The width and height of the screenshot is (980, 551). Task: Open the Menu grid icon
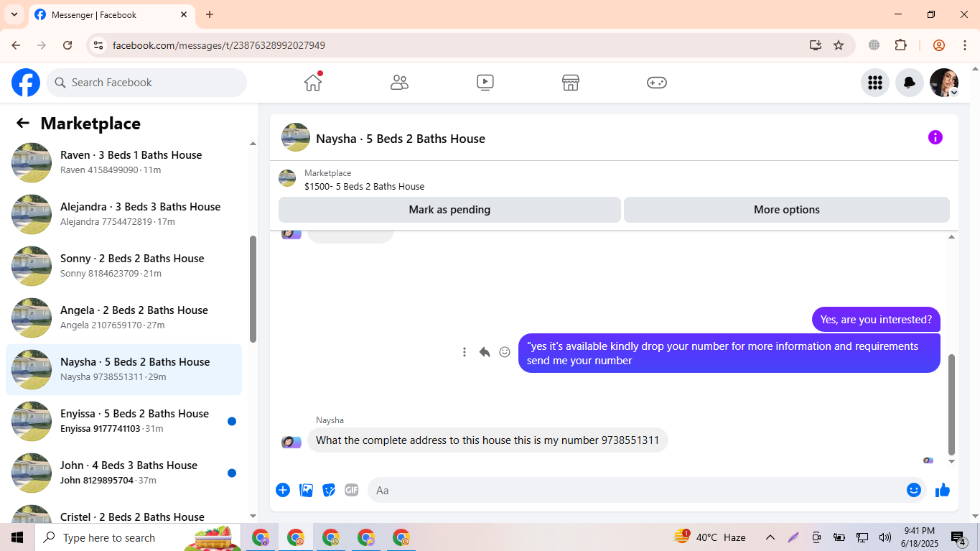tap(874, 83)
